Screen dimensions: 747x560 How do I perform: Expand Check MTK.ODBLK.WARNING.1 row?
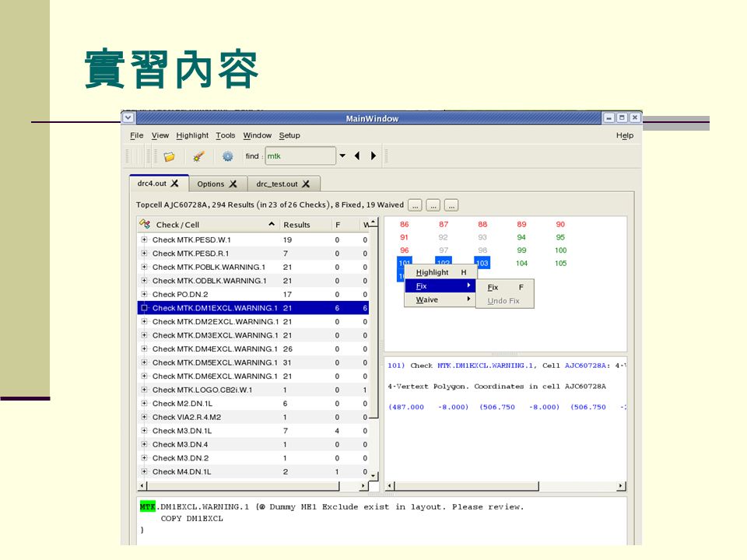(x=144, y=281)
